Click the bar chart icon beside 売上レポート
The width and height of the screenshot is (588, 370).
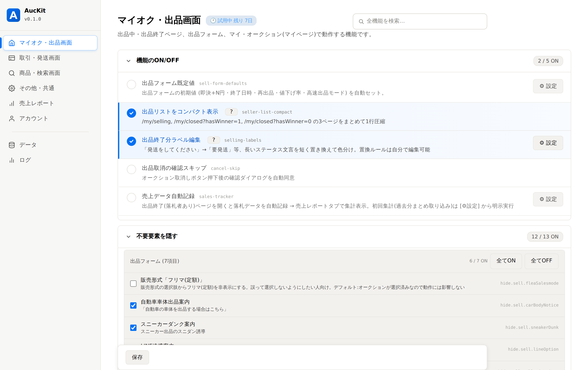(12, 103)
